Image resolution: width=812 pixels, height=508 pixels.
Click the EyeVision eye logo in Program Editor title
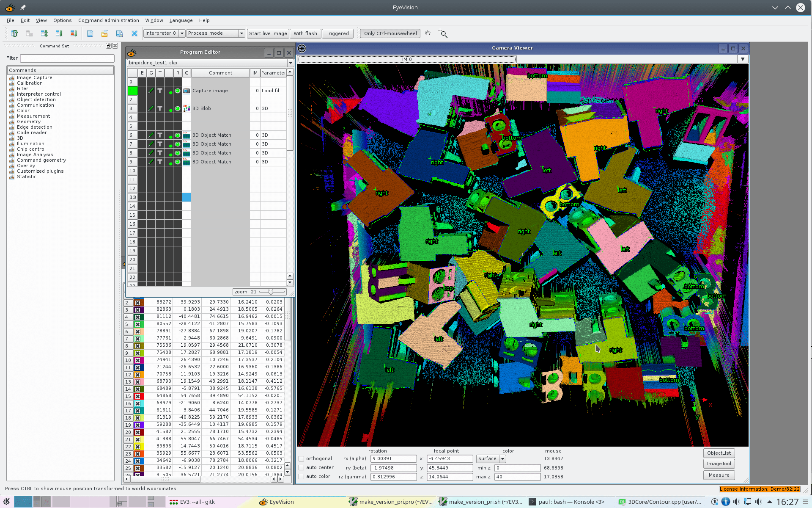(132, 52)
